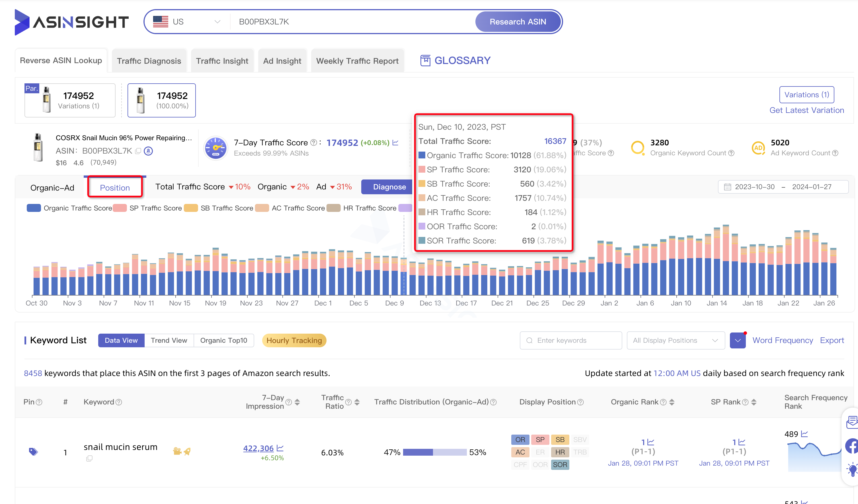Switch to Traffic Insight tab
858x504 pixels.
pyautogui.click(x=222, y=61)
